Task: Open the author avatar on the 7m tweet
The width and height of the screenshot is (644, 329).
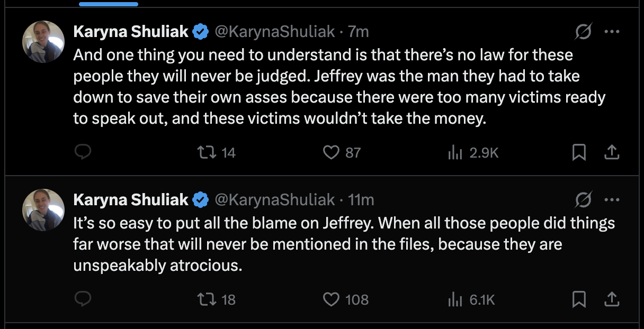Action: (43, 42)
